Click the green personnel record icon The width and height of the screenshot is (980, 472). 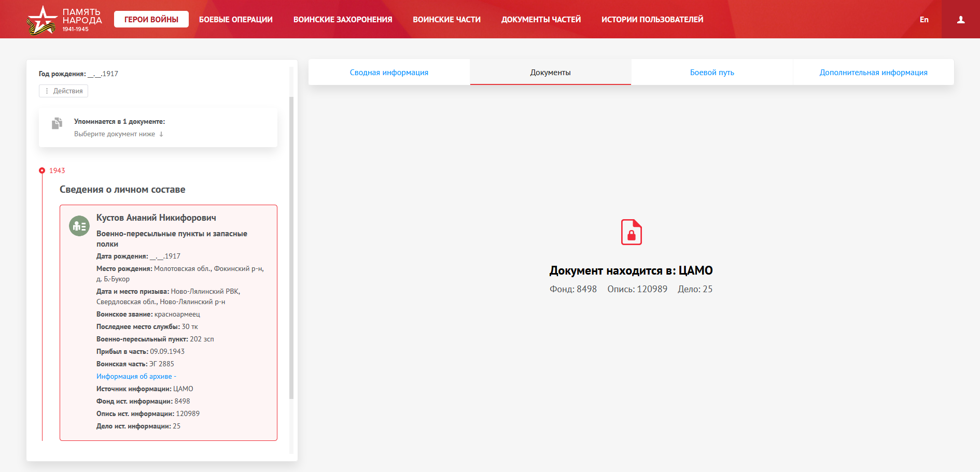[x=79, y=226]
